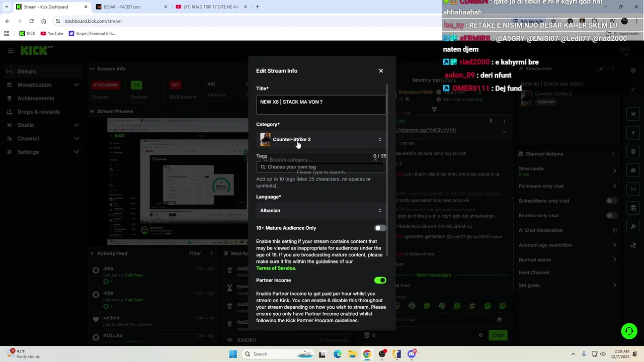Toggle 18+ Mature Audience Only switch

[380, 228]
